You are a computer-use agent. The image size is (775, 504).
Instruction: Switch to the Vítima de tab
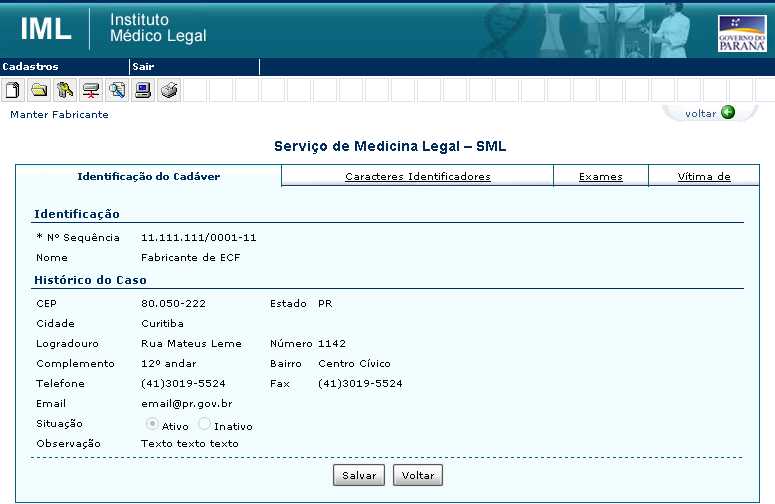coord(704,177)
